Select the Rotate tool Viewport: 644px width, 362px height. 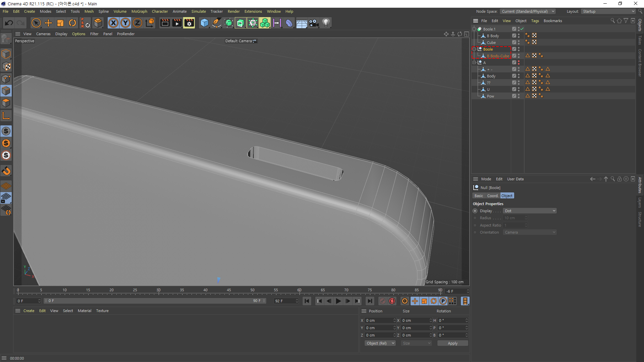(x=72, y=23)
